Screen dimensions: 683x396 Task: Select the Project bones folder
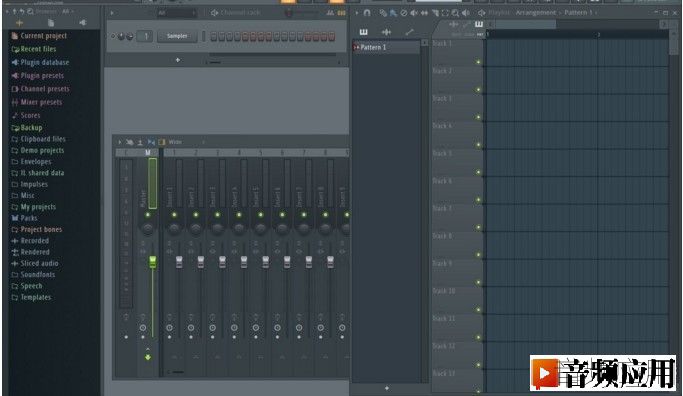pos(37,229)
